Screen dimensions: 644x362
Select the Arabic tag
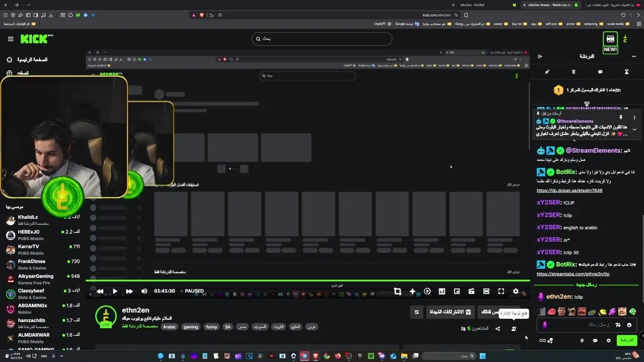(170, 327)
